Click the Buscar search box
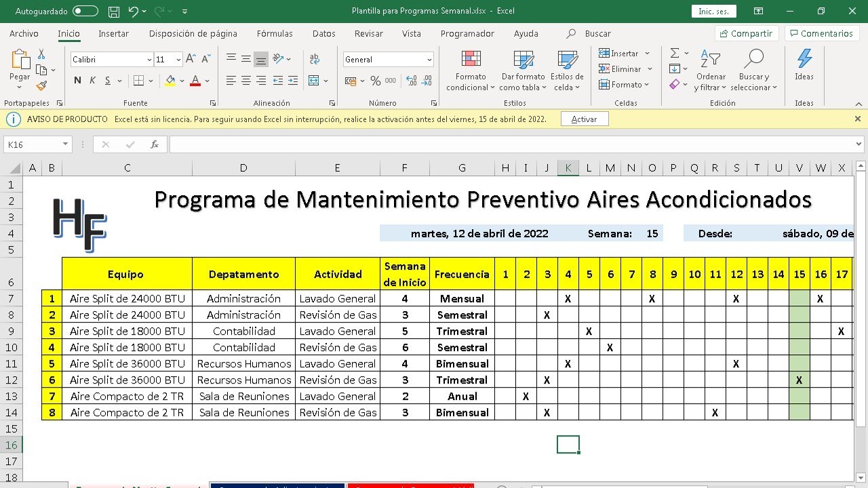Image resolution: width=868 pixels, height=488 pixels. [x=589, y=33]
